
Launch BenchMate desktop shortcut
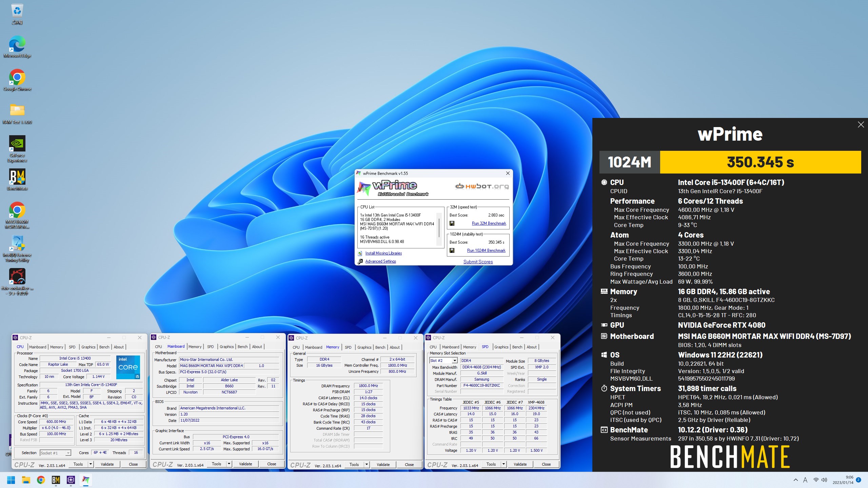pyautogui.click(x=17, y=180)
